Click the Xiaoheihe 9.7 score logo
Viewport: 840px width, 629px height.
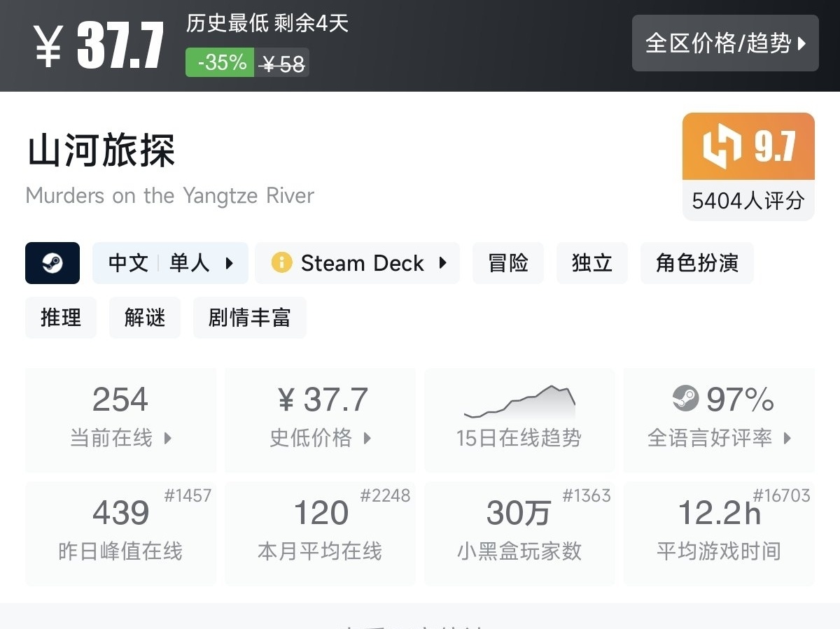pyautogui.click(x=722, y=147)
